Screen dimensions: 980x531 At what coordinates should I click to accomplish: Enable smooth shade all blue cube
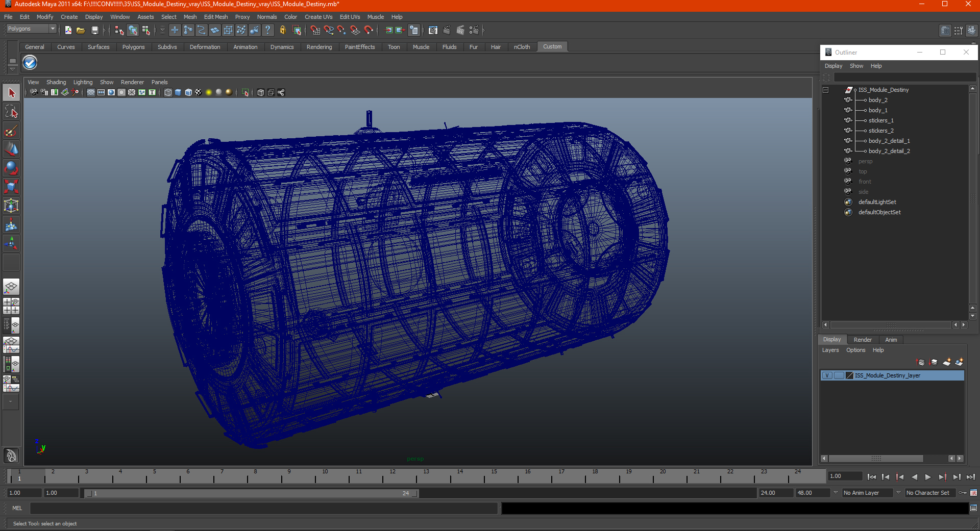click(178, 92)
